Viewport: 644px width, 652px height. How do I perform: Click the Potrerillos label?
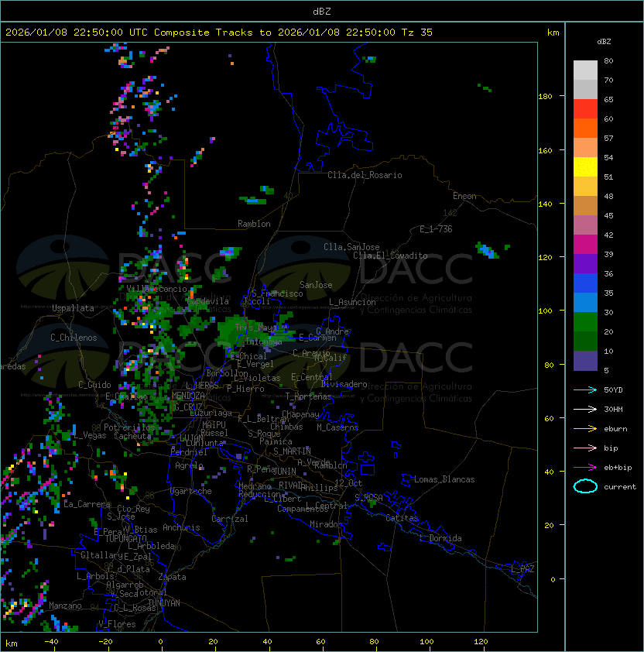pyautogui.click(x=129, y=427)
